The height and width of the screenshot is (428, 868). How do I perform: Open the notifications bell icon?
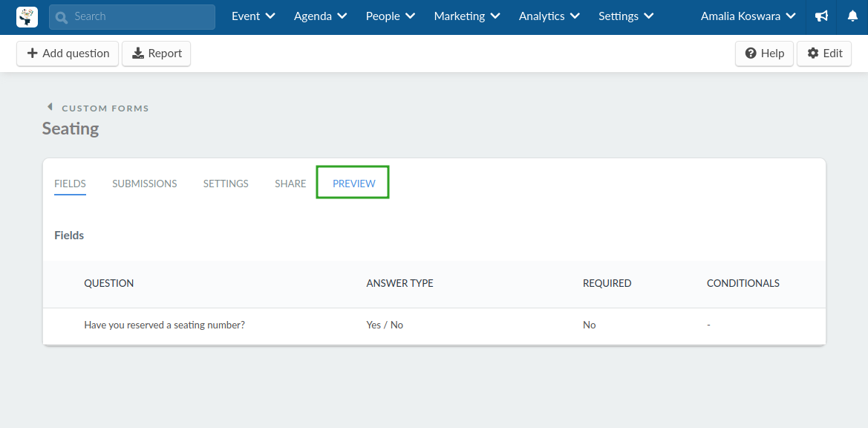[852, 16]
